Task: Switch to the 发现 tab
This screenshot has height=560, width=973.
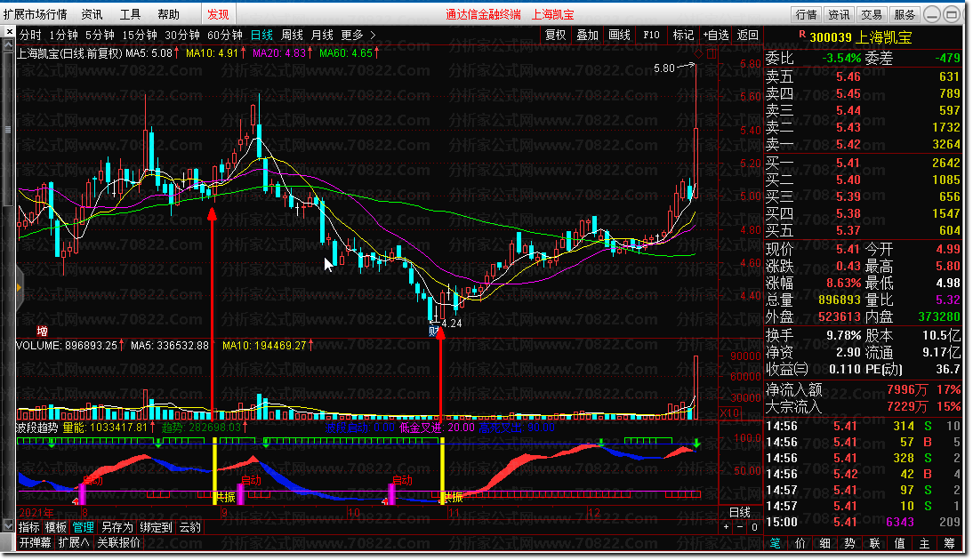Action: pyautogui.click(x=218, y=13)
